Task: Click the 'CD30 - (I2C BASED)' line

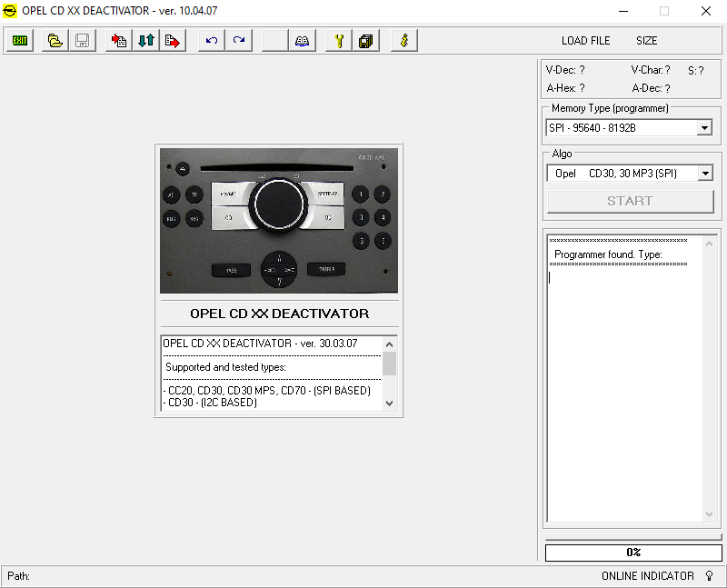Action: pyautogui.click(x=211, y=403)
